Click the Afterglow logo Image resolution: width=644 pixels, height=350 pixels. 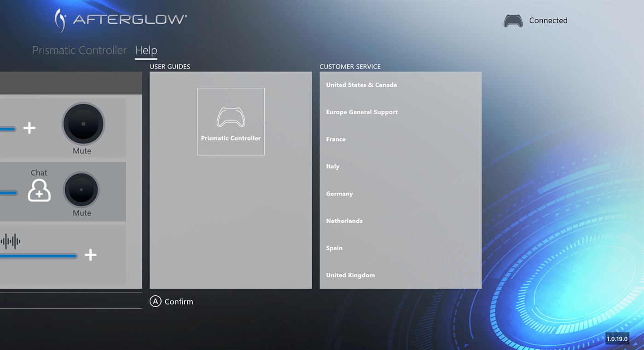(x=120, y=20)
